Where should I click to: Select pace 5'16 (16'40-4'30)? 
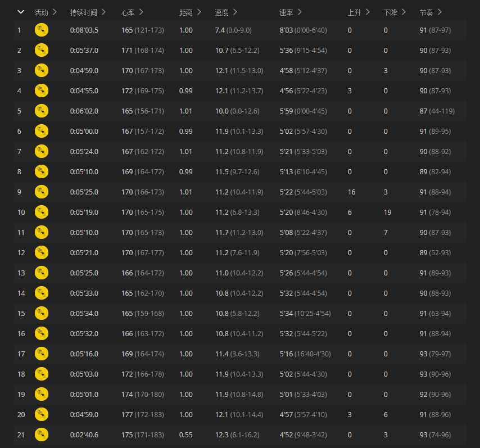tap(305, 354)
